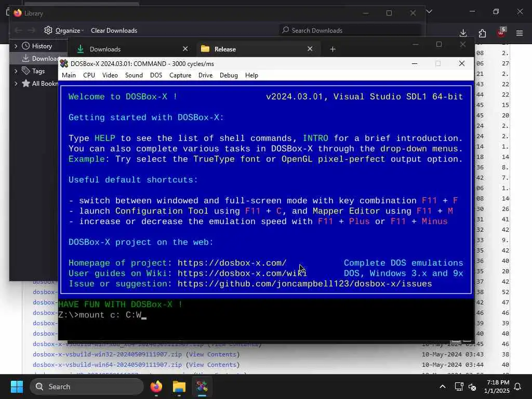This screenshot has height=399, width=532.
Task: Open the Firefox hamburger application menu
Action: pos(520,33)
